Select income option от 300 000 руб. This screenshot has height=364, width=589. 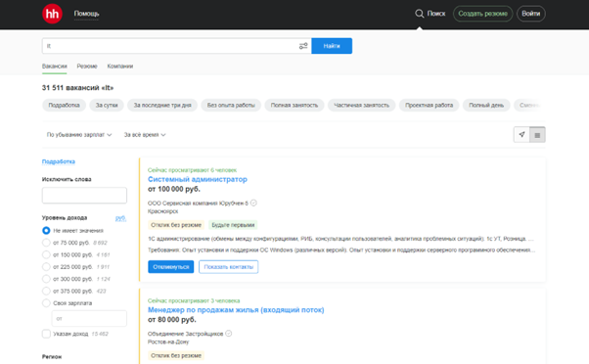pos(46,279)
